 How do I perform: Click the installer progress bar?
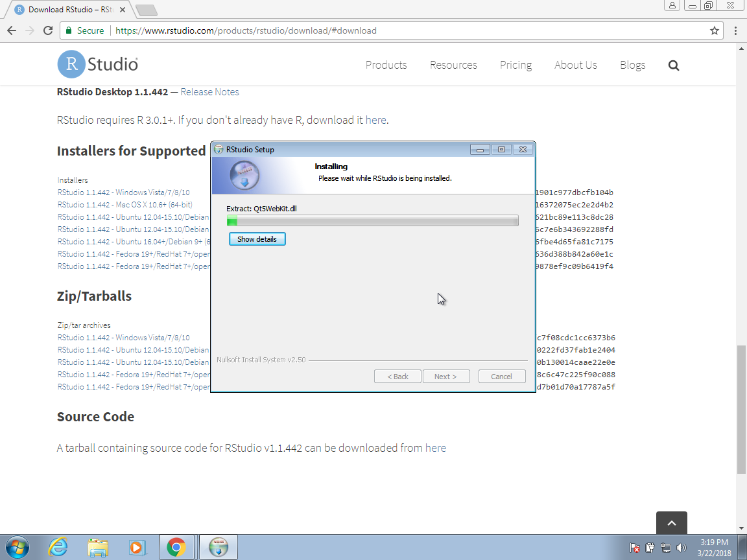click(x=372, y=221)
